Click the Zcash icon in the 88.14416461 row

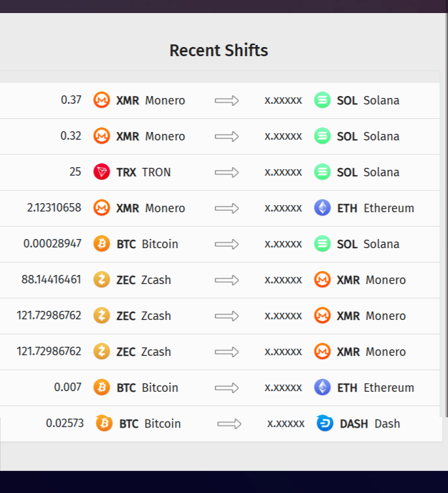click(101, 279)
